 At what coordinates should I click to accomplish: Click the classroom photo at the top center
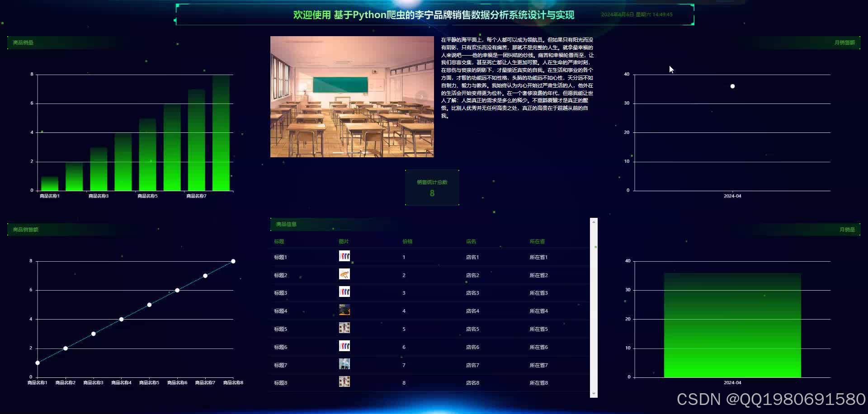coord(352,96)
